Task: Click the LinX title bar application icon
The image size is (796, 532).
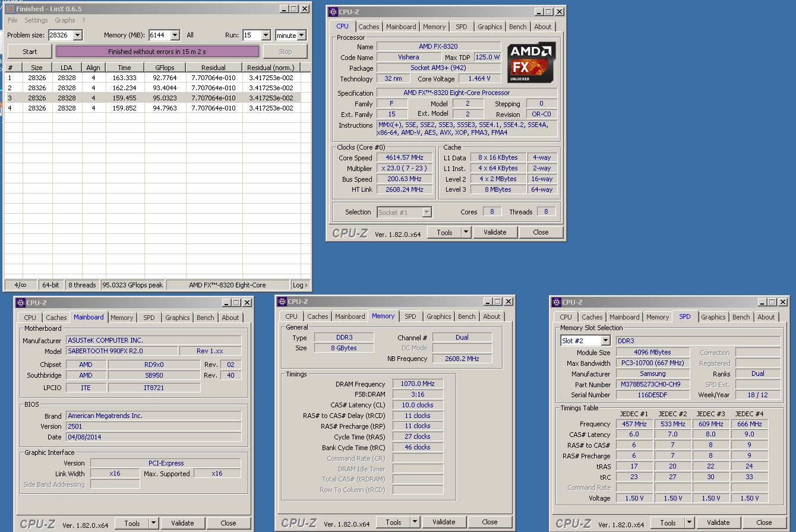Action: click(x=10, y=9)
